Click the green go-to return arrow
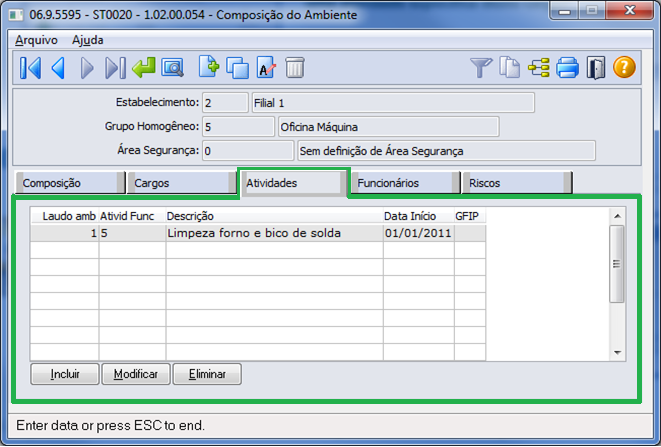Image resolution: width=661 pixels, height=447 pixels. 144,67
